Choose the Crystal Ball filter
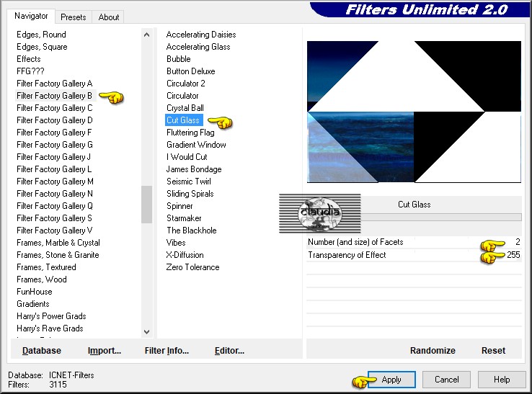This screenshot has height=394, width=532. (x=185, y=108)
